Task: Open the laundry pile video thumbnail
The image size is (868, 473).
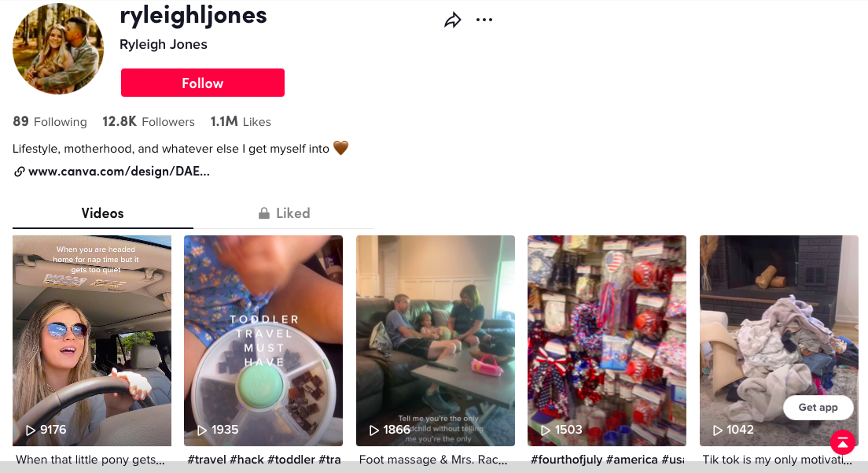Action: tap(779, 341)
